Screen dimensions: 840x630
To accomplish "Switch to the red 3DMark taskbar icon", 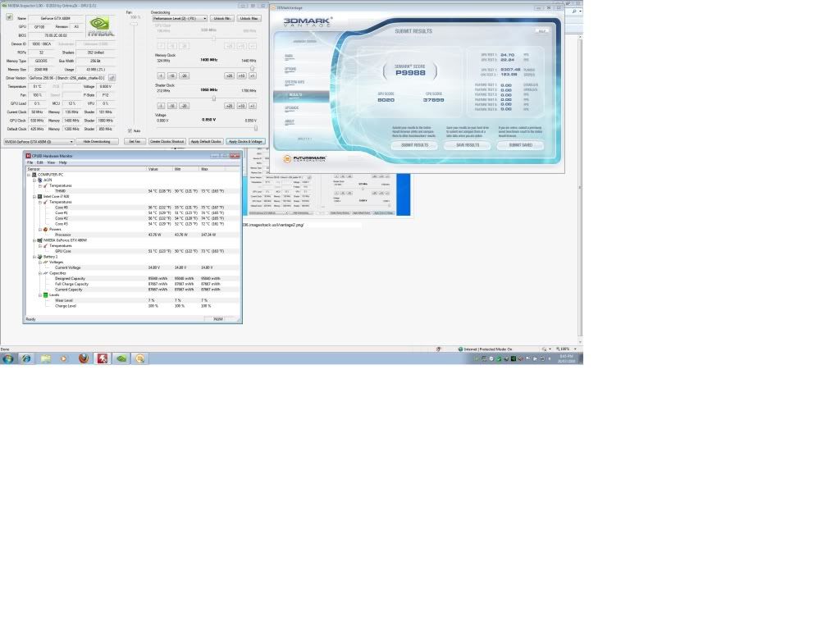I will tap(103, 358).
